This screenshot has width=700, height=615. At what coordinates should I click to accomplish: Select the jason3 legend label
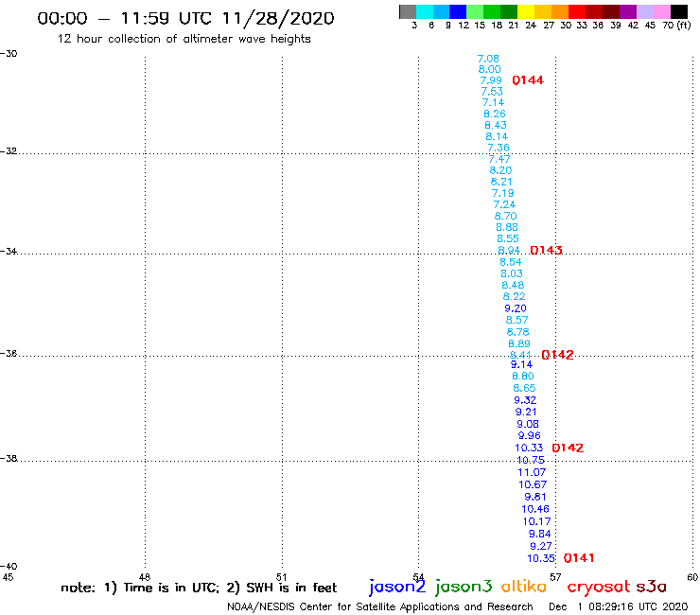[464, 587]
